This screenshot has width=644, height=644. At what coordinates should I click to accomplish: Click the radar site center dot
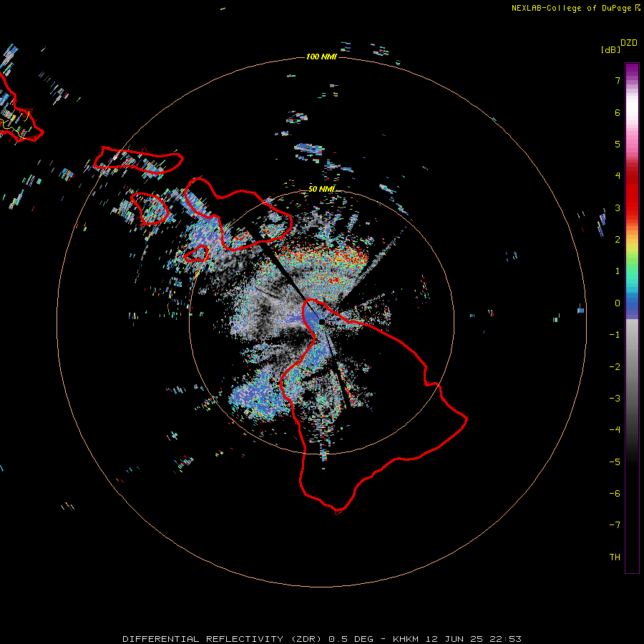321,321
